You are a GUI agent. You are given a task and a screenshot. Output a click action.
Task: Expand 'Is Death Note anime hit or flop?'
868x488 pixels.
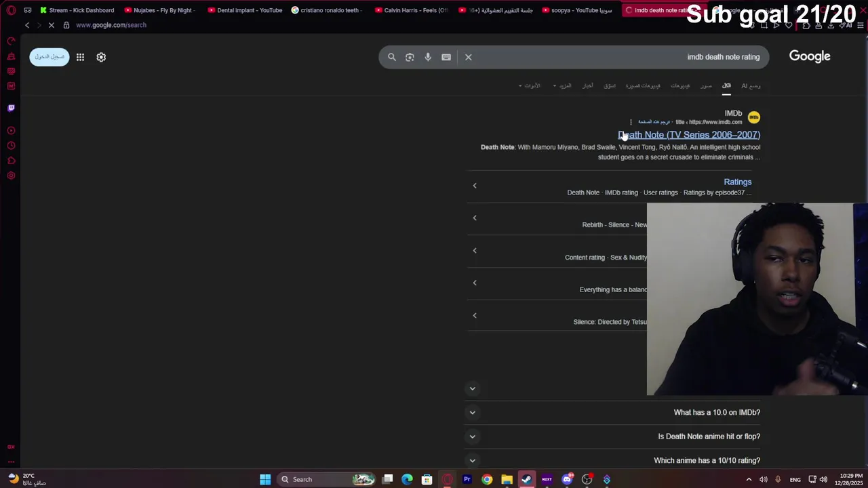tap(612, 436)
